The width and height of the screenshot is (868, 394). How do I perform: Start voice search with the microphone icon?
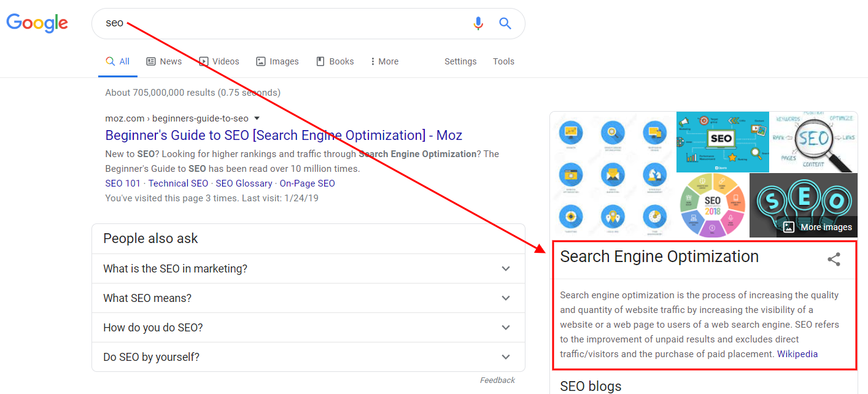coord(478,23)
